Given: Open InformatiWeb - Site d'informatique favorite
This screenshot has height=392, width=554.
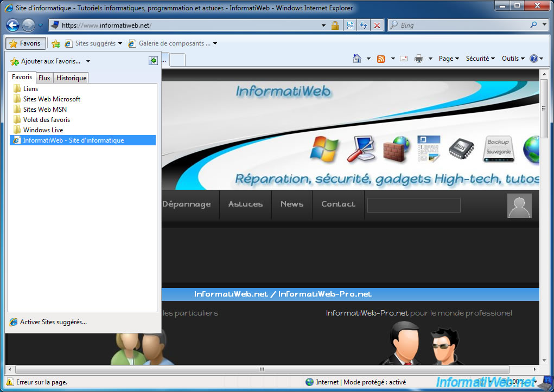Looking at the screenshot, I should pyautogui.click(x=82, y=140).
